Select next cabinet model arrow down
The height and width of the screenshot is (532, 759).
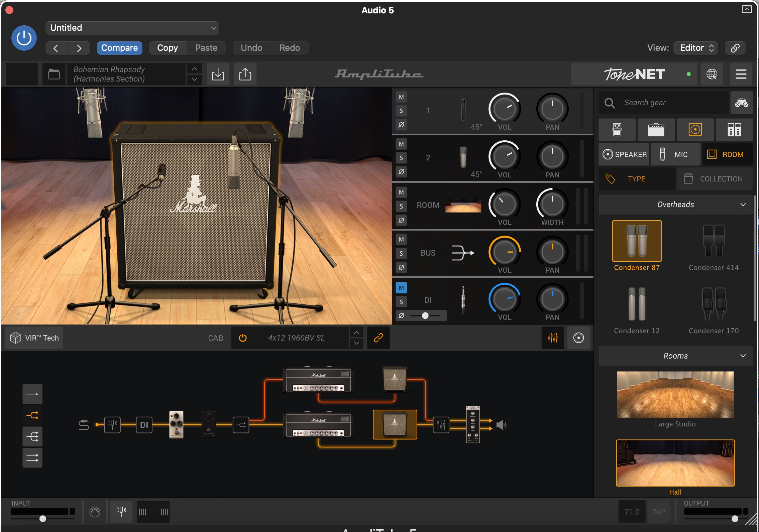[x=356, y=343]
